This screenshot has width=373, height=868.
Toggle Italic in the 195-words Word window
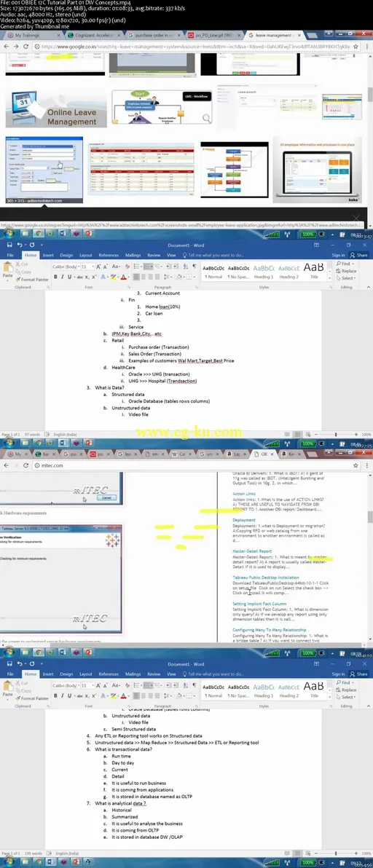pos(63,695)
